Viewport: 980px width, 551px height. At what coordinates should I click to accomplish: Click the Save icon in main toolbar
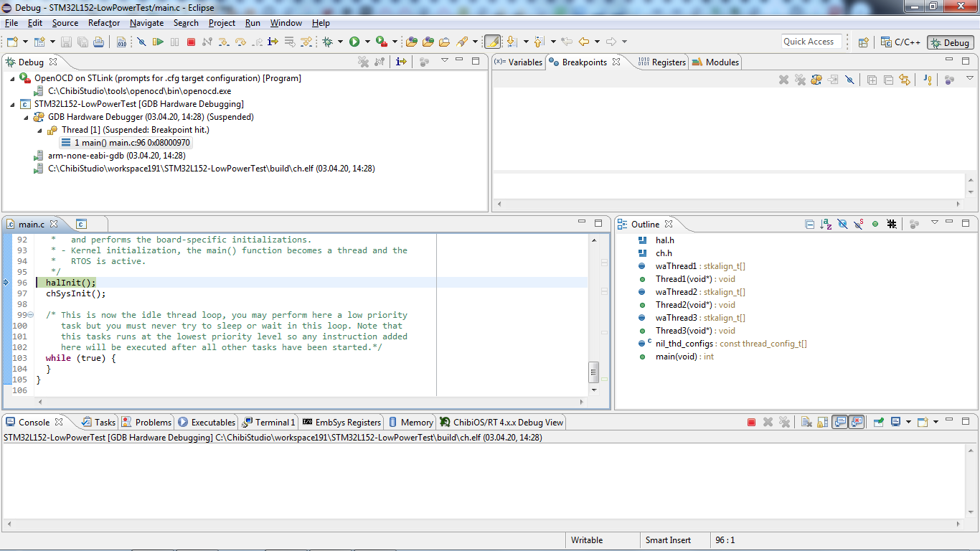pyautogui.click(x=66, y=42)
